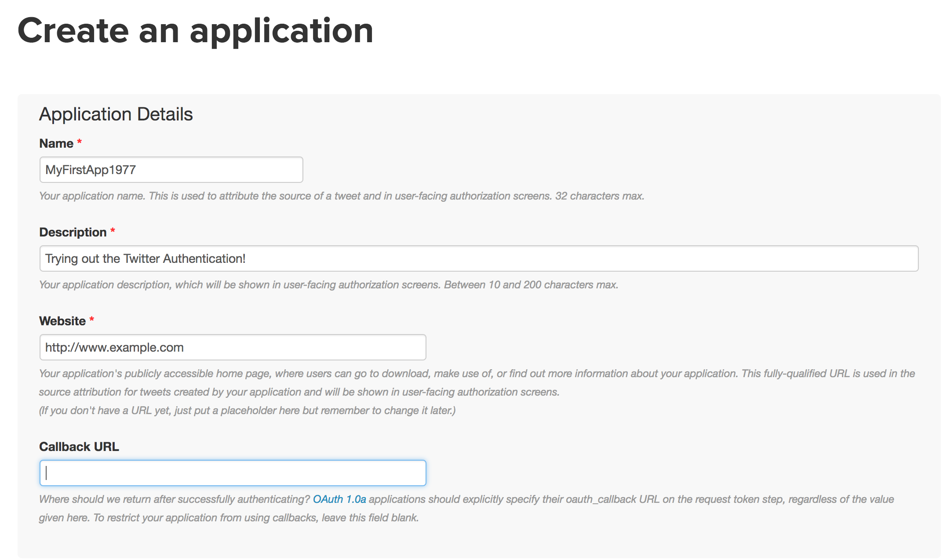Click the Name input field containing MyFirstApp1977
The image size is (947, 560).
[x=171, y=170]
